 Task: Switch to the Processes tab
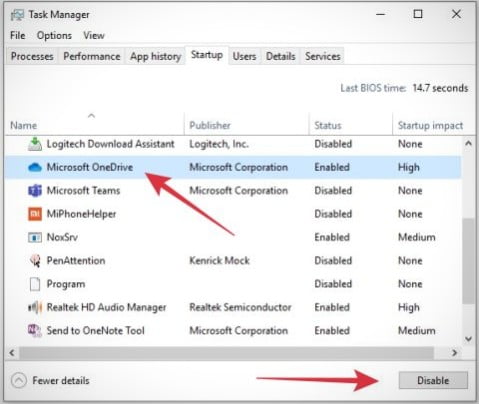click(x=32, y=56)
